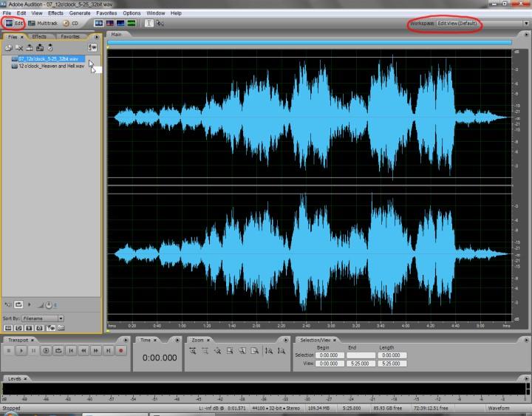Switch to the Effects tab
The image size is (532, 416).
point(39,37)
